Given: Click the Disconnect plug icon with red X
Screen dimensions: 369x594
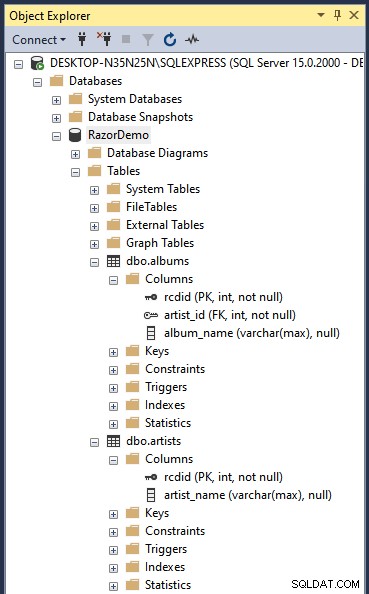Looking at the screenshot, I should click(104, 39).
